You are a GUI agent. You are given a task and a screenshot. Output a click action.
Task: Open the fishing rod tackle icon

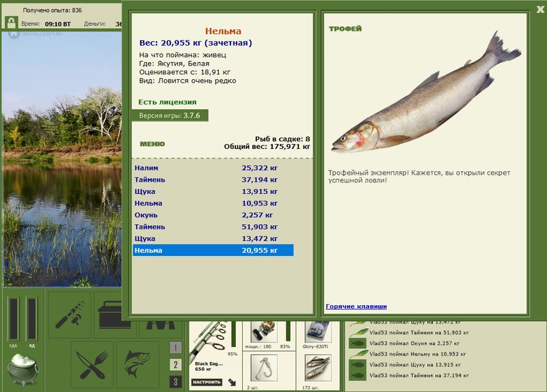70,315
